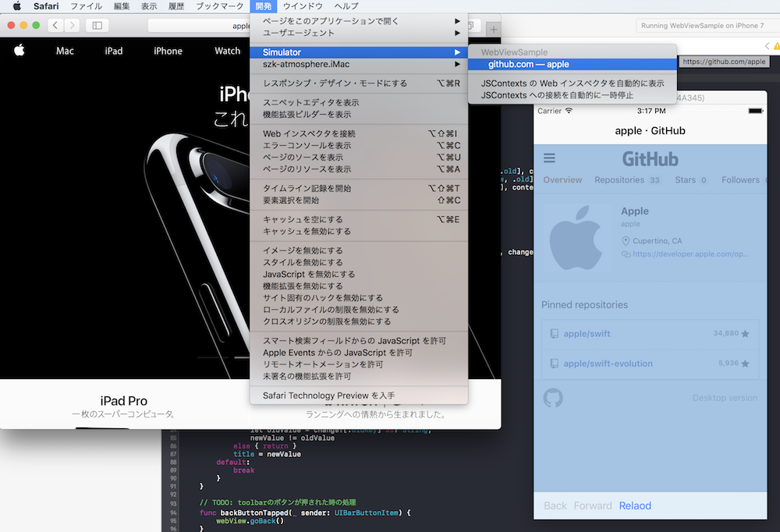Tap Reload in the simulator toolbar
Screen dimensions: 780x532
[635, 505]
